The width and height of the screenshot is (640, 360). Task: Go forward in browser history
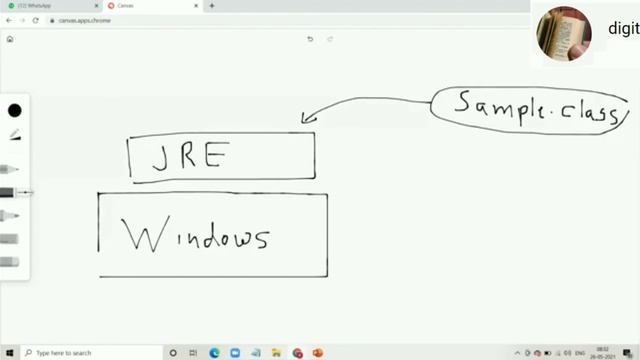(22, 20)
